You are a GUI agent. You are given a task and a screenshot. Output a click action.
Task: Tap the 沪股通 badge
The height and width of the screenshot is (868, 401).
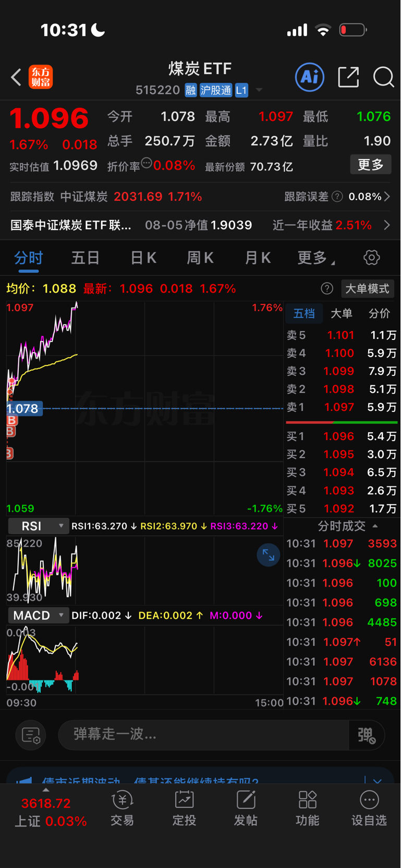[x=216, y=90]
